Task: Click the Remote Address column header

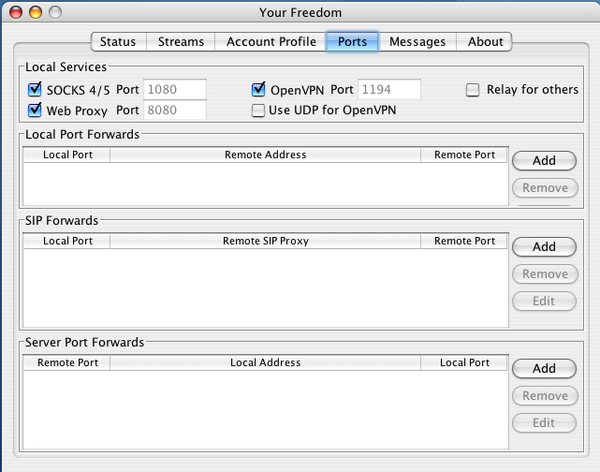Action: click(265, 155)
